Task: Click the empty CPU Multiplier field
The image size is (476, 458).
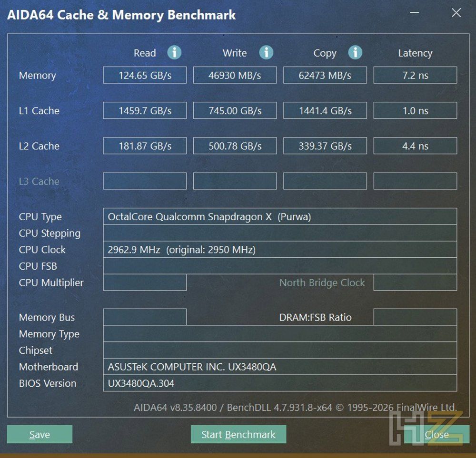Action: pyautogui.click(x=145, y=283)
